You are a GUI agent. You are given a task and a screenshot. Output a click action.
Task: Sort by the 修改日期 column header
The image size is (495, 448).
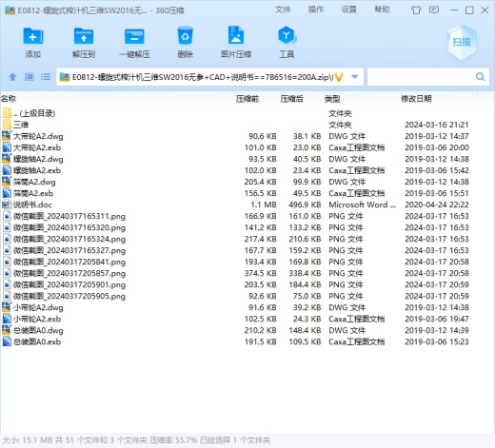pyautogui.click(x=416, y=99)
